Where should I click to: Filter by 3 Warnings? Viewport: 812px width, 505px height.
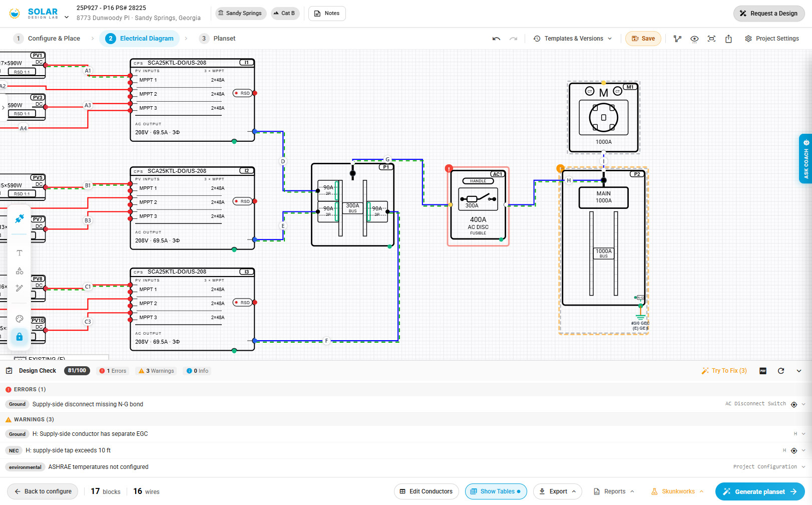coord(157,371)
